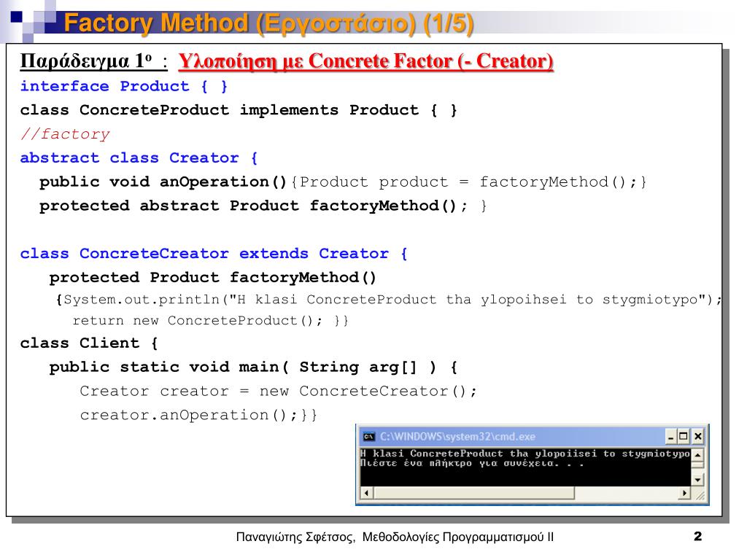Click the cmd.exe window icon

pos(368,437)
